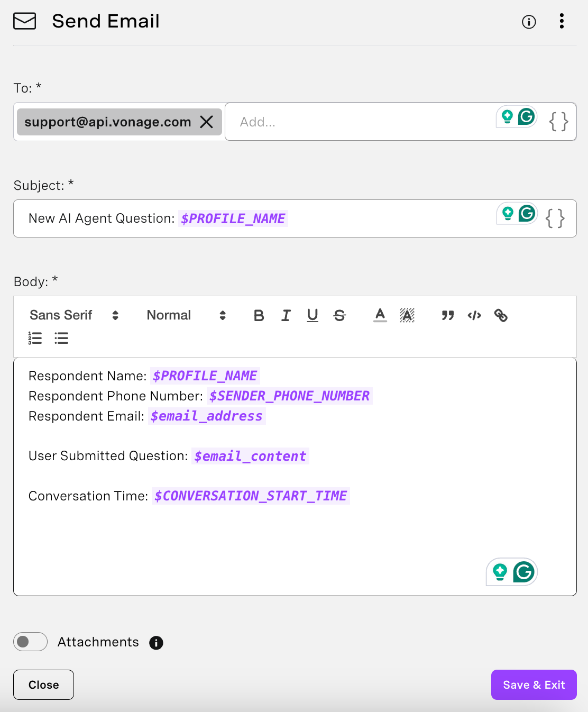Insert a blockquote in the body

pyautogui.click(x=447, y=315)
